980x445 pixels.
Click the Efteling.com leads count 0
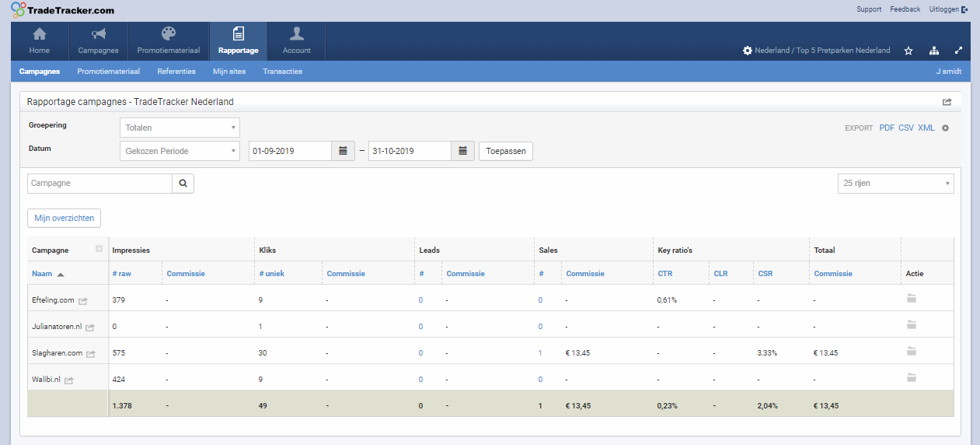pos(420,300)
